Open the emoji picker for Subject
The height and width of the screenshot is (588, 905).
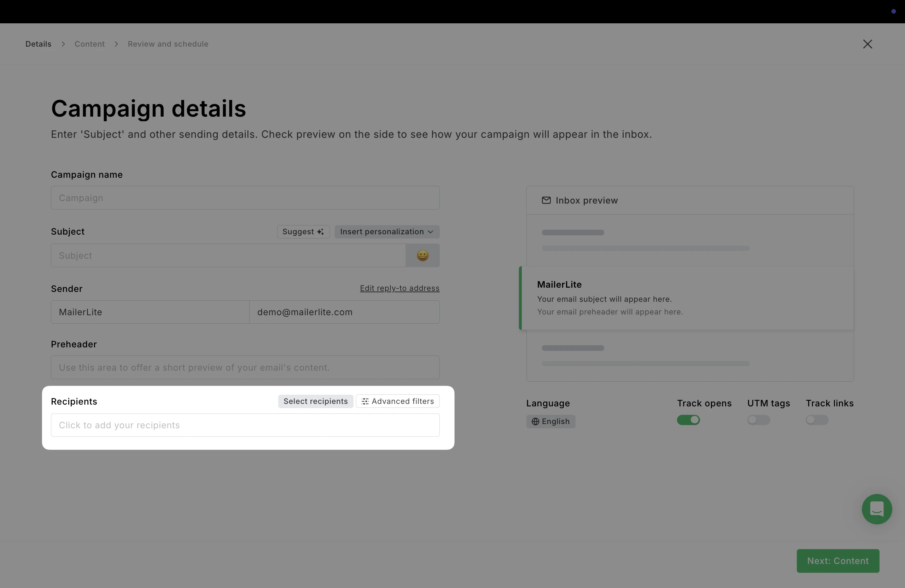(422, 255)
